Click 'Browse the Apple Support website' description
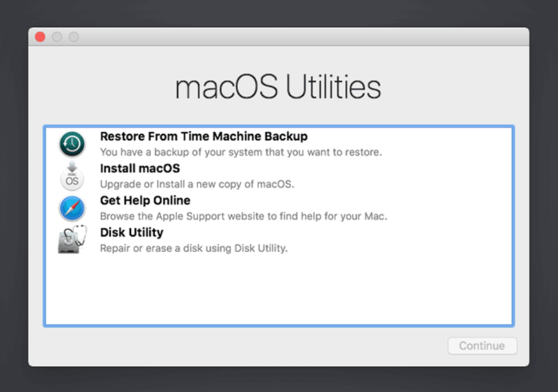The height and width of the screenshot is (392, 558). (x=243, y=216)
